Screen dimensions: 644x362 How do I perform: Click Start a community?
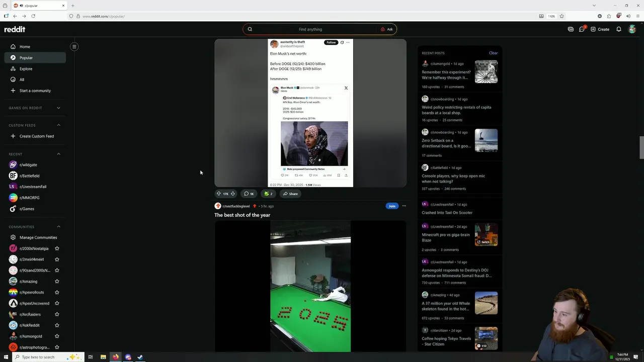[x=35, y=90]
